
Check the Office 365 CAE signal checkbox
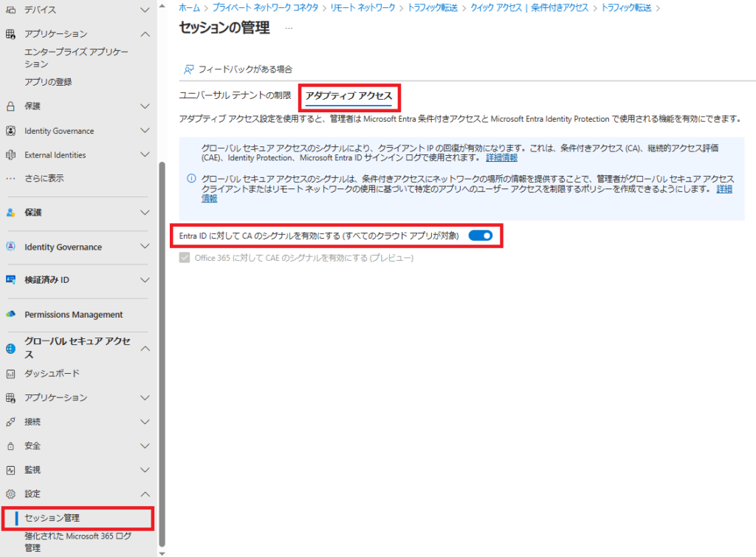pos(184,258)
